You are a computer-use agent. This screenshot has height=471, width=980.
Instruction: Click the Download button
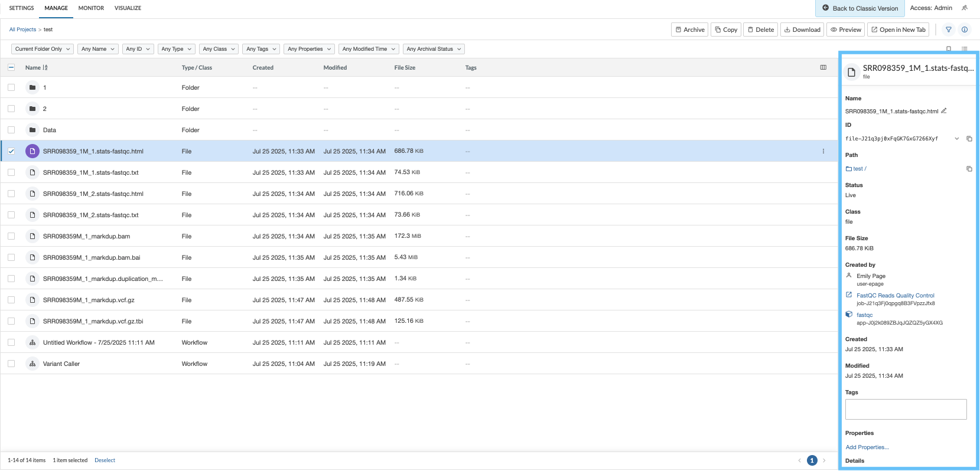pos(802,30)
